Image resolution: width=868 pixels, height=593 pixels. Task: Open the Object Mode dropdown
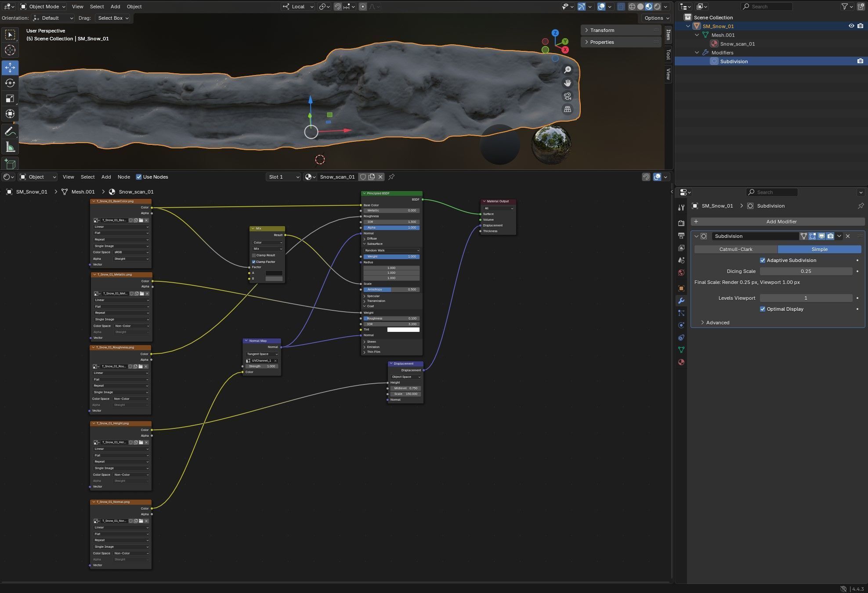(43, 7)
